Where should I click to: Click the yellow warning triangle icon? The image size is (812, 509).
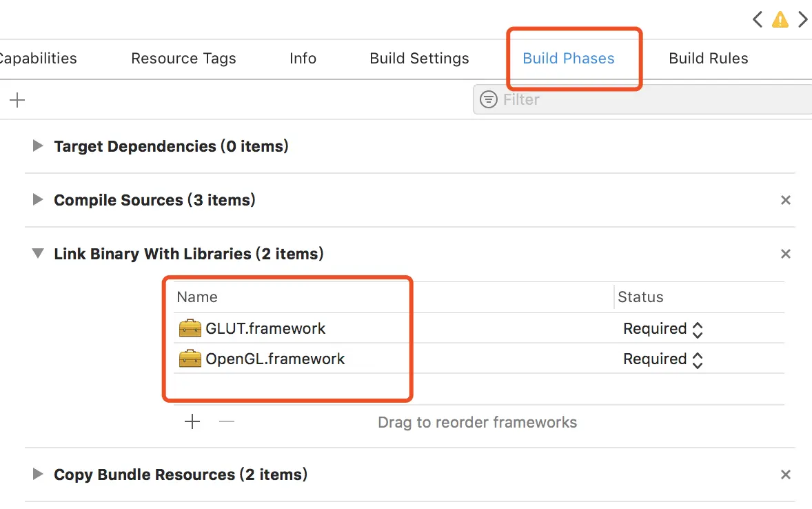(780, 19)
